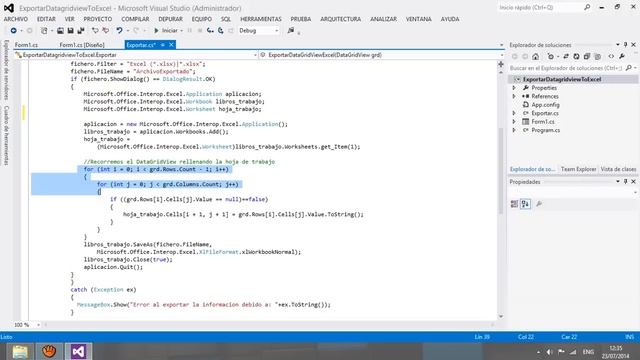Screen dimensions: 640x360
Task: Toggle auto-hide pin of Explorador de soluciones
Action: (x=625, y=44)
